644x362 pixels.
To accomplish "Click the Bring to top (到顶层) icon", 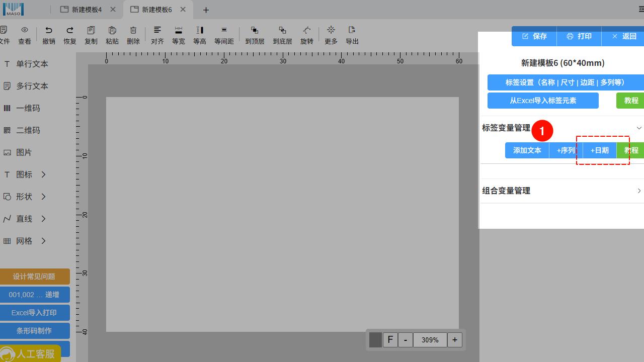I will 255,31.
